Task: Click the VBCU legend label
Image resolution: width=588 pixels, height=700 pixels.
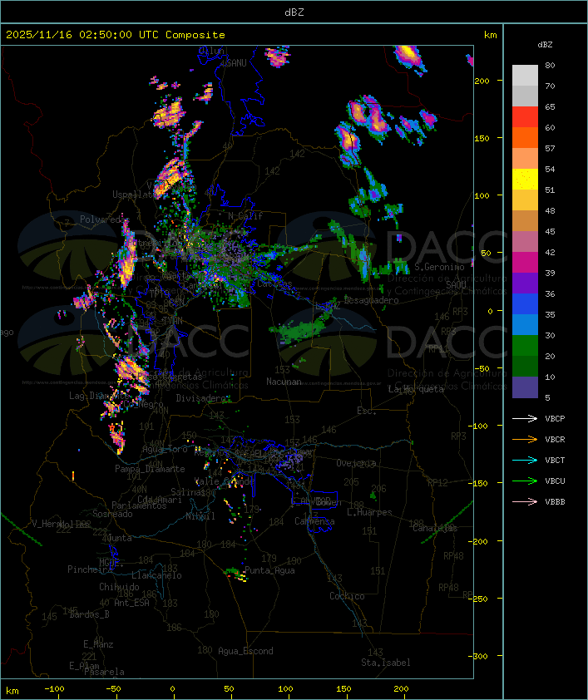Action: click(x=555, y=481)
